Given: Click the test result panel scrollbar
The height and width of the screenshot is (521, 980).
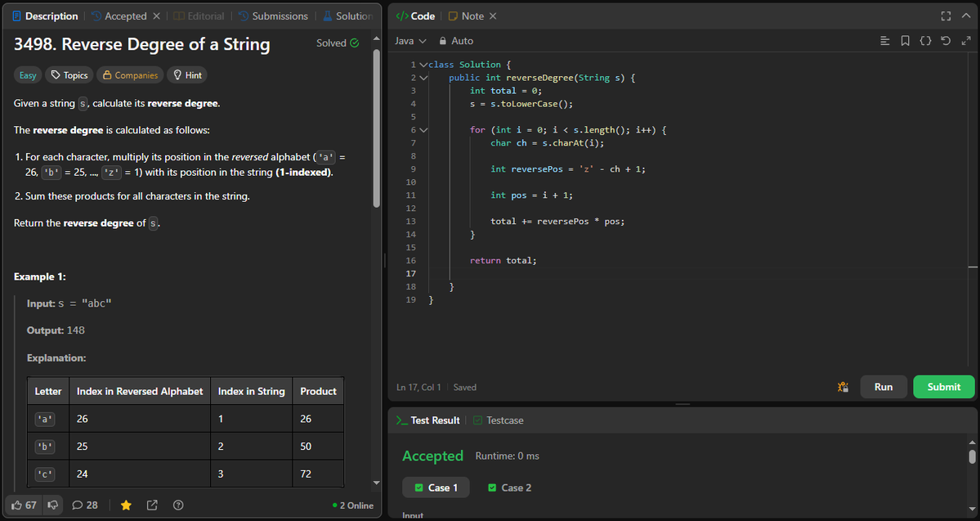Looking at the screenshot, I should pyautogui.click(x=972, y=456).
